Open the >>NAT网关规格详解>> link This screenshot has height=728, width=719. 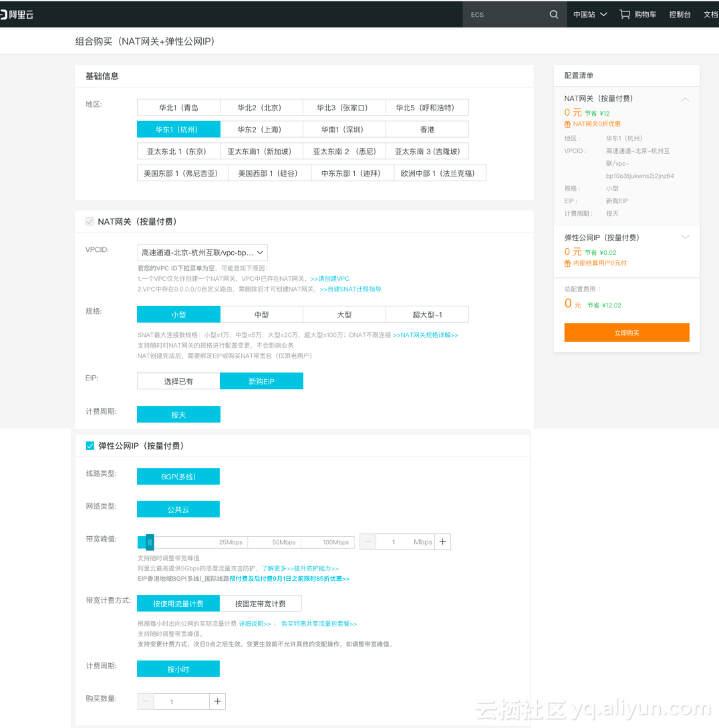click(x=426, y=335)
